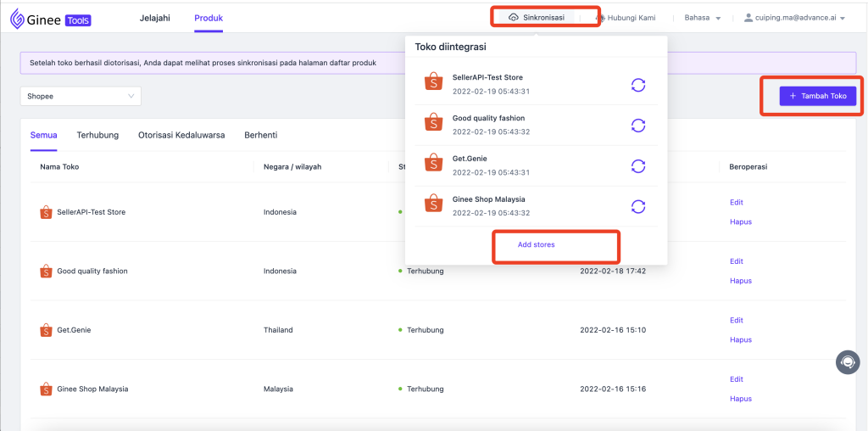This screenshot has height=431, width=868.
Task: Click Thailand in the country column
Action: point(278,330)
